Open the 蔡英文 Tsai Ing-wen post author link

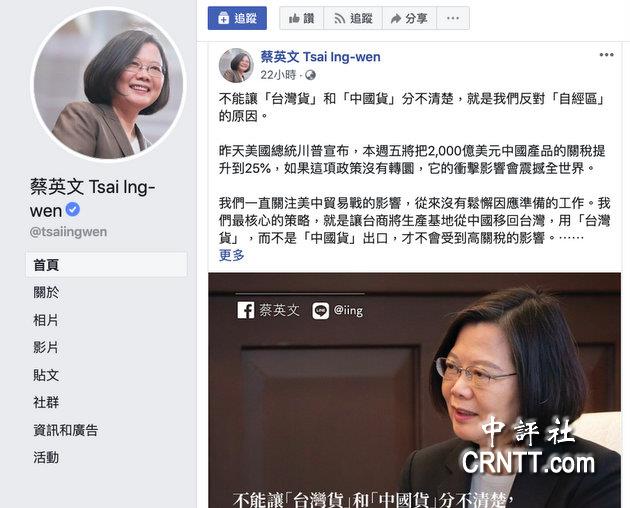point(320,57)
